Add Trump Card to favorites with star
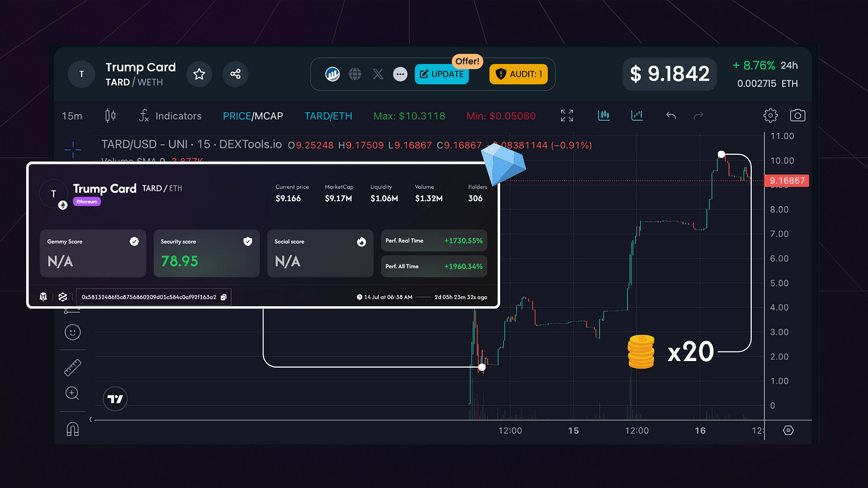 point(199,74)
